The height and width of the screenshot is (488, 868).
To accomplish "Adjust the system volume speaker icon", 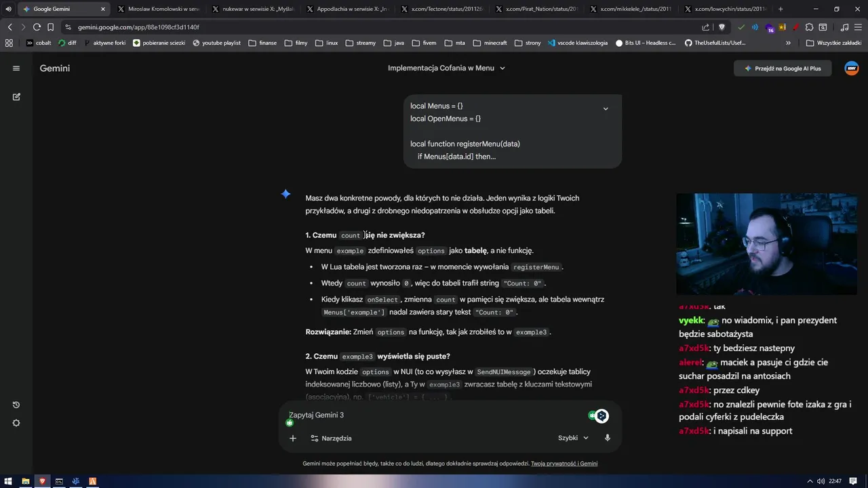I will pos(821,481).
